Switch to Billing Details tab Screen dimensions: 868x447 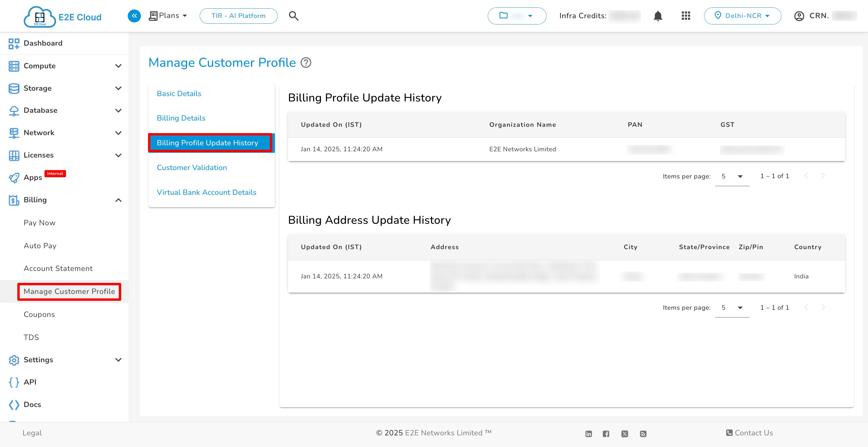[x=181, y=118]
